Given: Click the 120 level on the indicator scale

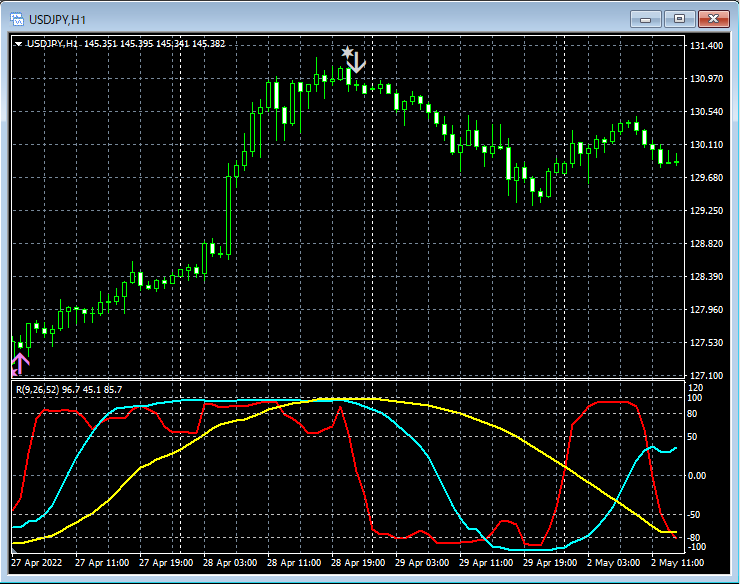Looking at the screenshot, I should (696, 387).
